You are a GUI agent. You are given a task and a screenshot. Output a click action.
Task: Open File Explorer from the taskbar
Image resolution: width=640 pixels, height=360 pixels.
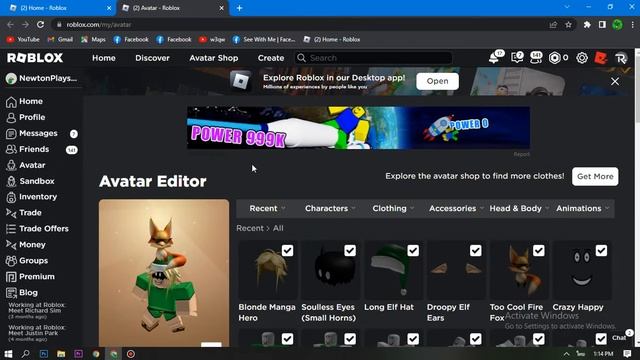click(61, 353)
